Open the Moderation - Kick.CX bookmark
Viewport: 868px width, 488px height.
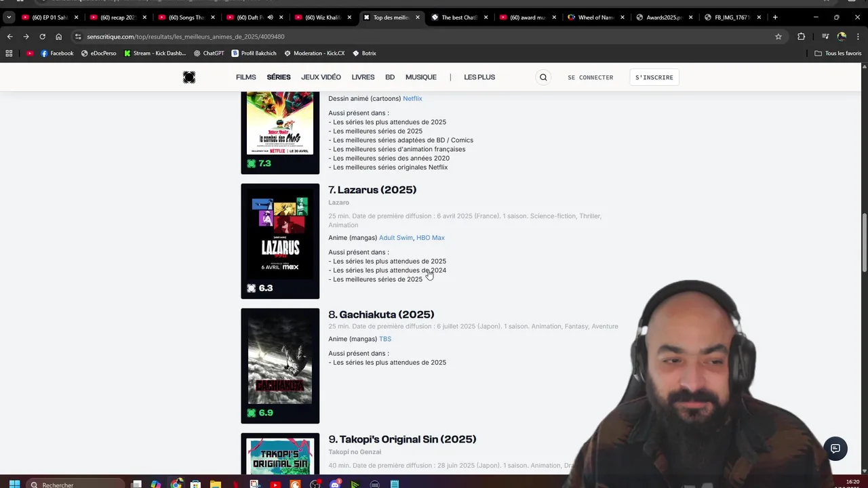pos(314,53)
